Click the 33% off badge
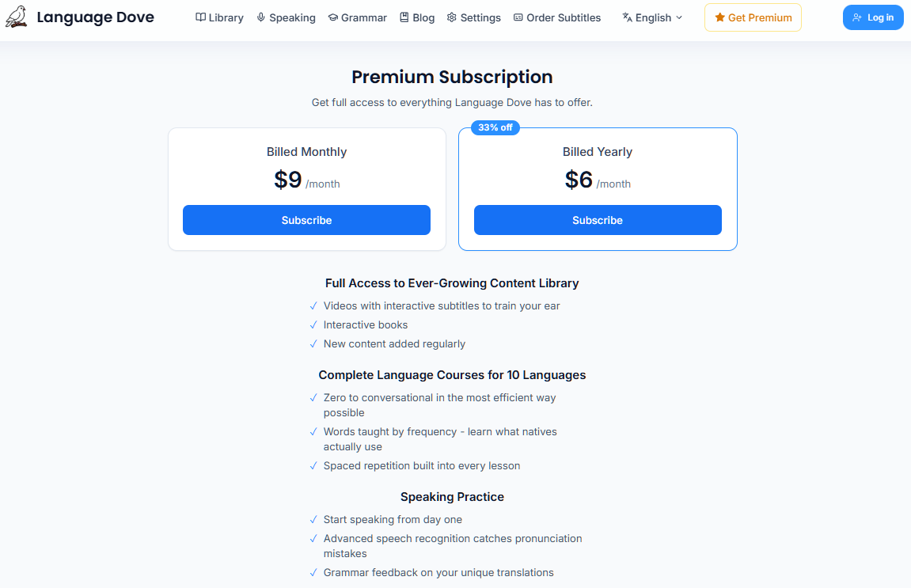911x588 pixels. click(x=495, y=127)
